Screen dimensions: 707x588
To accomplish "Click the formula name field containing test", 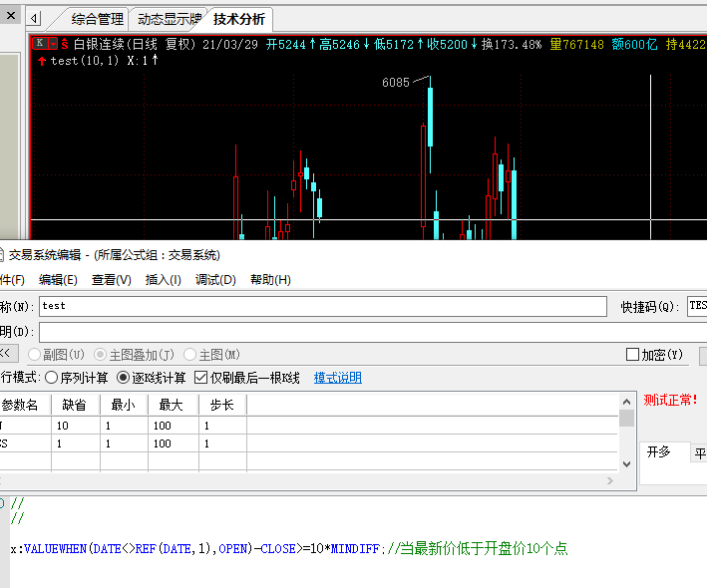I will coord(323,306).
